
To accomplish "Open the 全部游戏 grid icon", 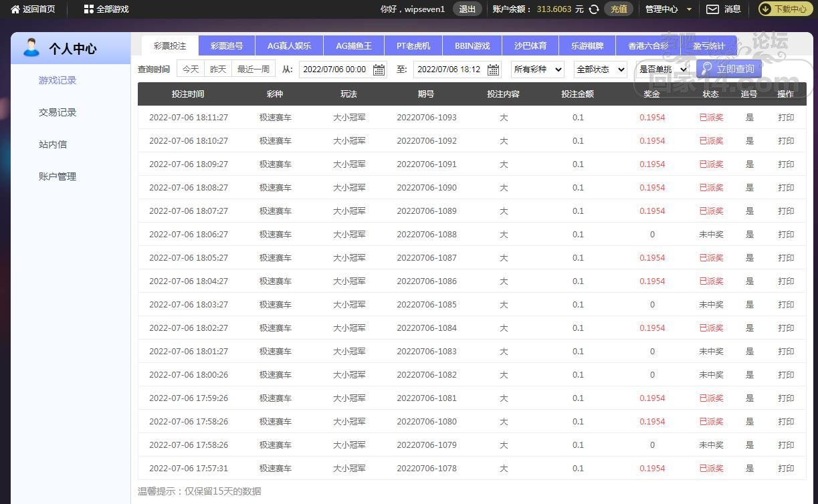I will pos(88,9).
